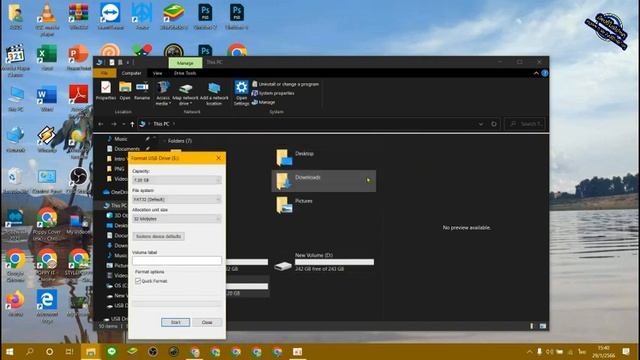640x360 pixels.
Task: Collapse the ribbon with the chevron
Action: [536, 73]
